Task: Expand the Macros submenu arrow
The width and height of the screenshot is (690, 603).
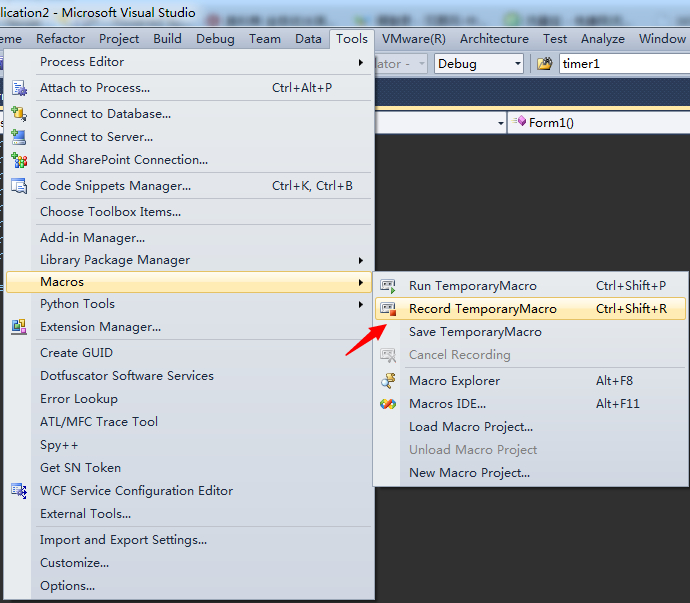Action: 361,282
